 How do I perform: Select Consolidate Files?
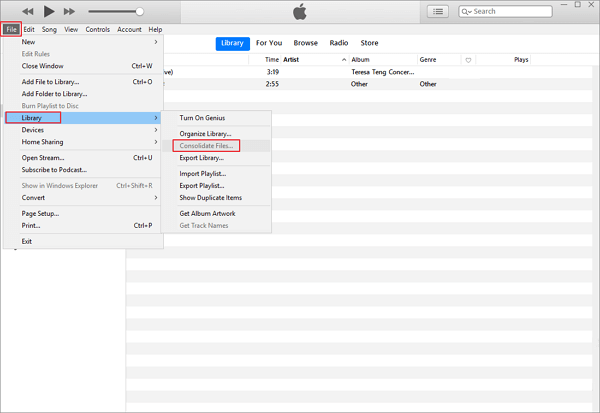[216, 146]
